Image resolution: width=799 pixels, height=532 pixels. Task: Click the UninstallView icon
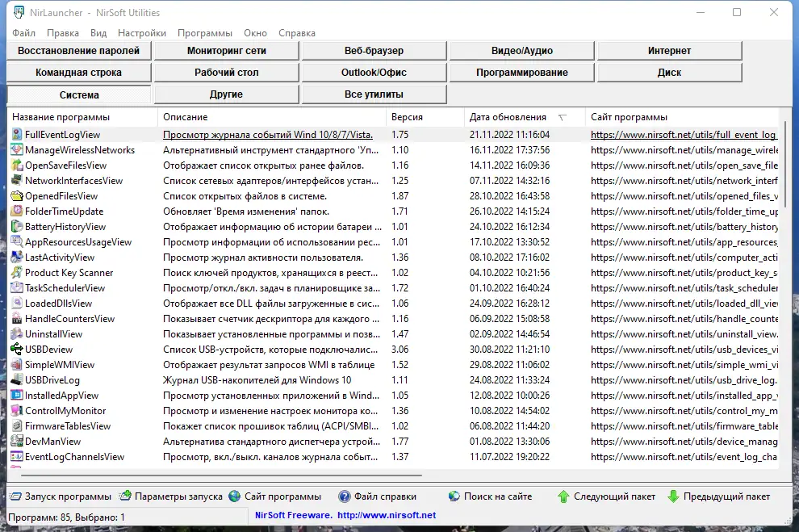pos(17,333)
